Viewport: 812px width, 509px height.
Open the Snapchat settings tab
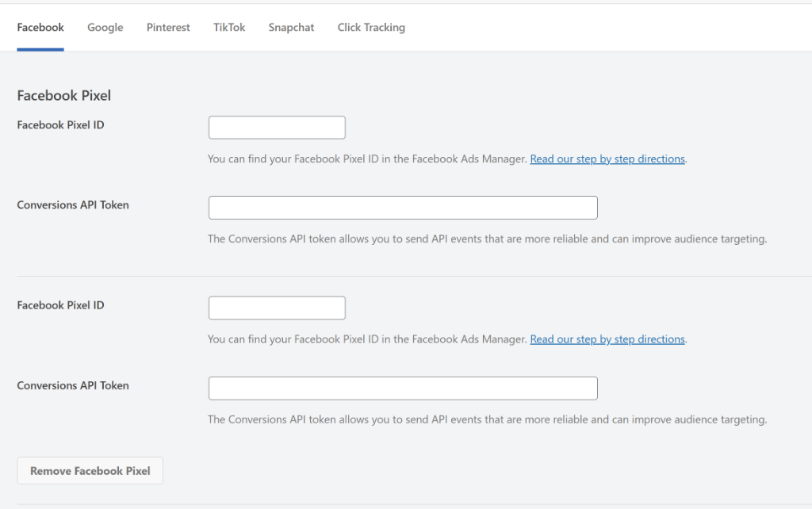click(x=291, y=28)
